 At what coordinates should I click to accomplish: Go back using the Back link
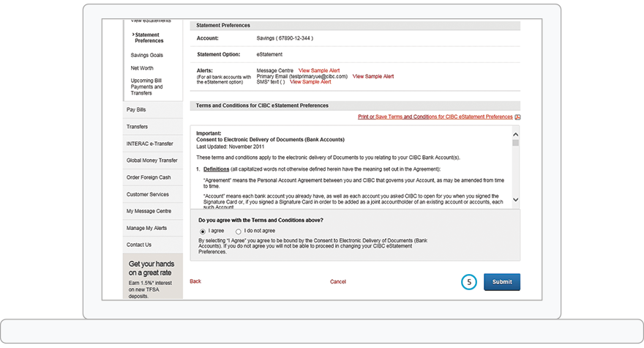click(195, 281)
